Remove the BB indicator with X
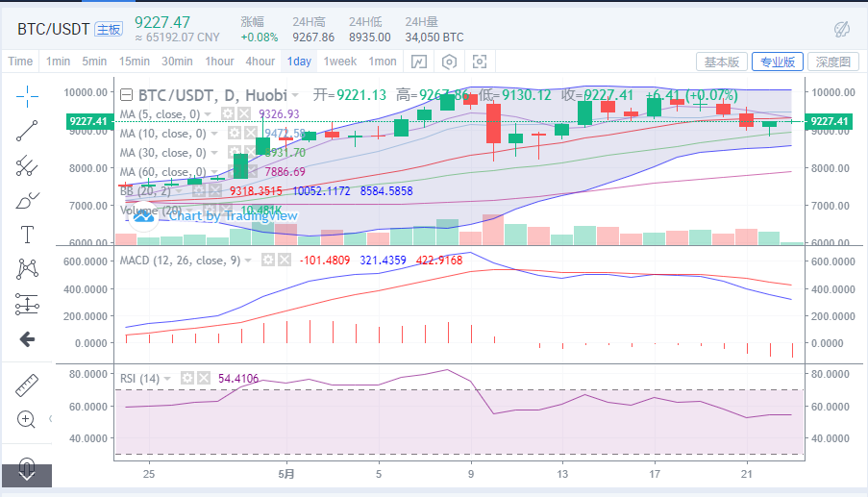868x497 pixels. tap(215, 191)
